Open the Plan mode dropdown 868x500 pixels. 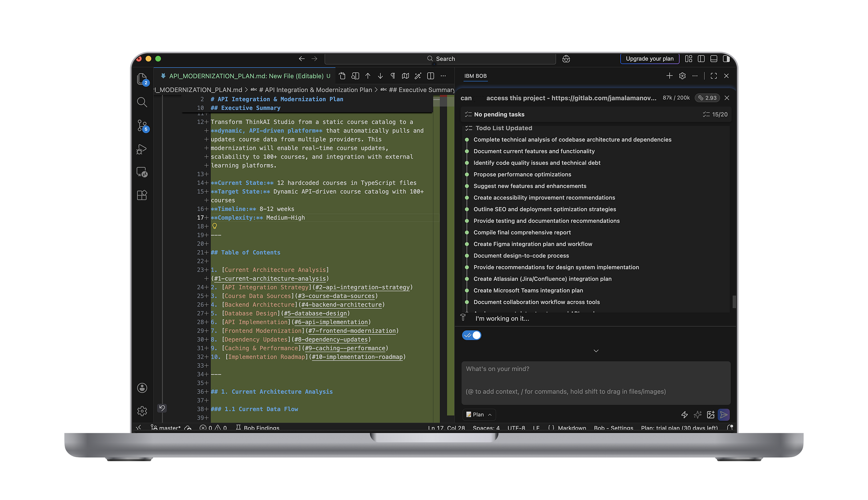[479, 414]
